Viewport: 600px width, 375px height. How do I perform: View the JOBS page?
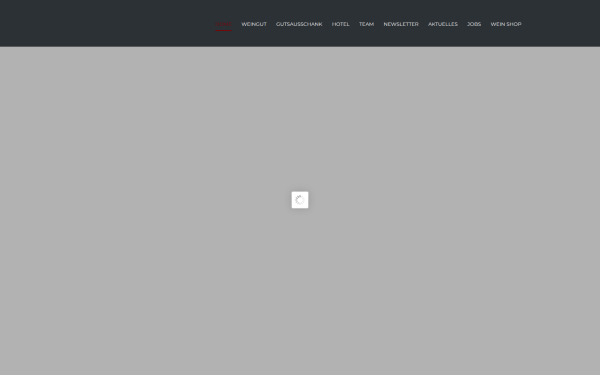[x=474, y=24]
